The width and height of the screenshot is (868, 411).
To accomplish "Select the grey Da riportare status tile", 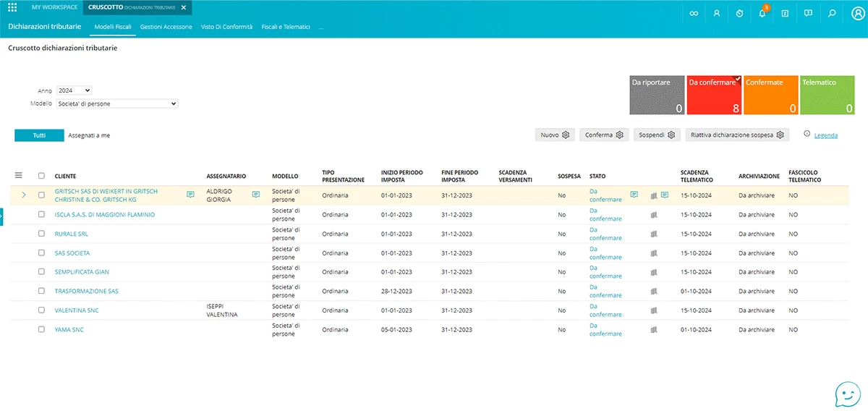I will (x=656, y=95).
